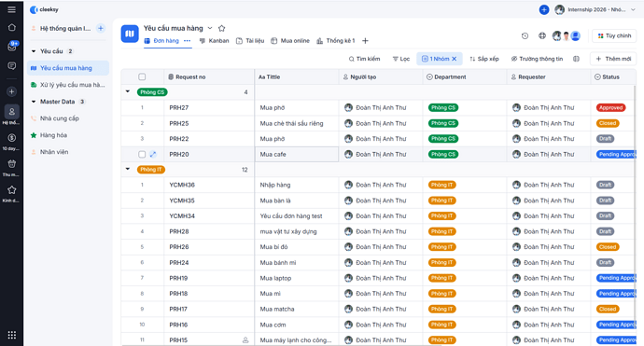The image size is (644, 346).
Task: Click Status column header
Action: pos(613,76)
